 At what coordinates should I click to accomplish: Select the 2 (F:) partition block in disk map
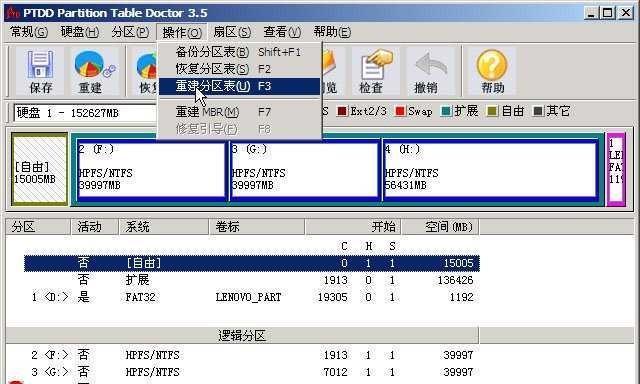click(151, 170)
